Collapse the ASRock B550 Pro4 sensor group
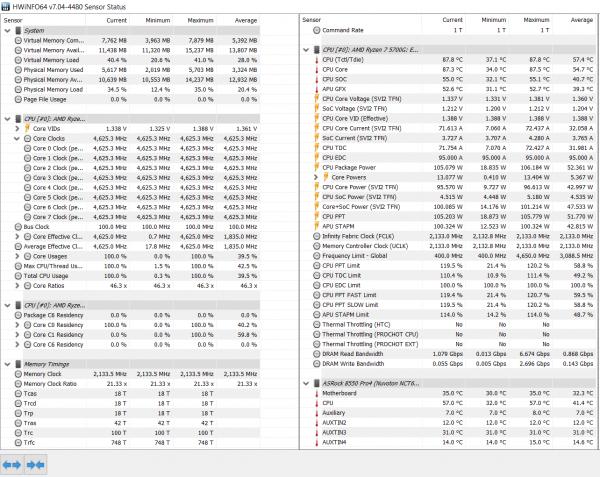 (306, 383)
